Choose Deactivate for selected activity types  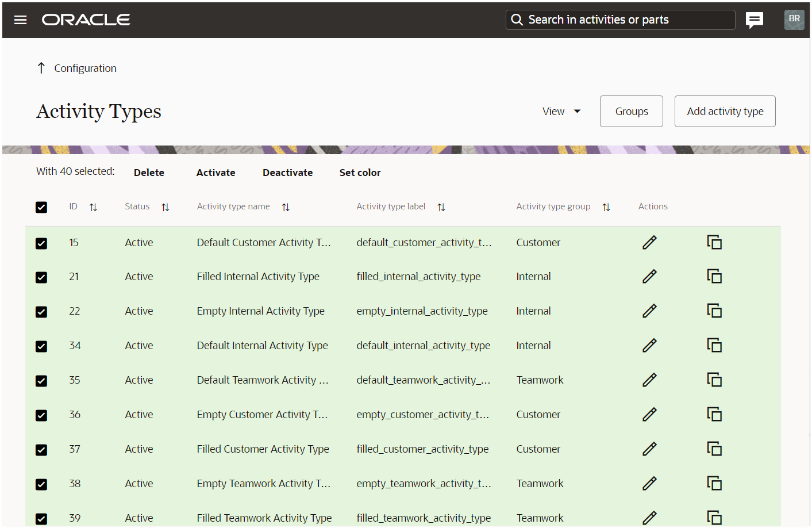point(287,173)
